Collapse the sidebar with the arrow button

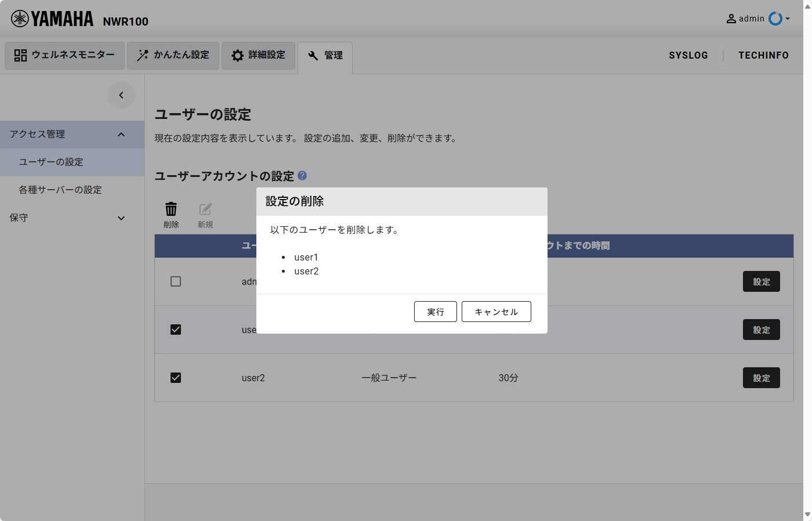tap(121, 95)
